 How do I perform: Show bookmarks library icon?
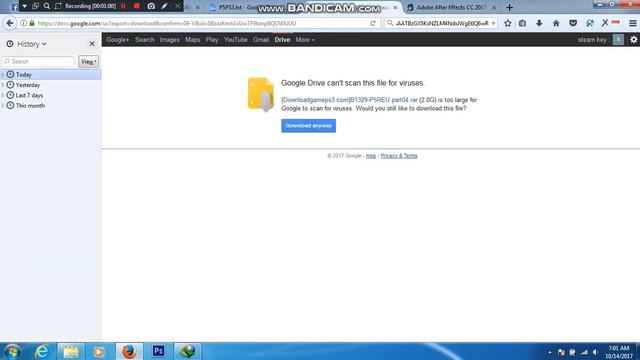(522, 23)
